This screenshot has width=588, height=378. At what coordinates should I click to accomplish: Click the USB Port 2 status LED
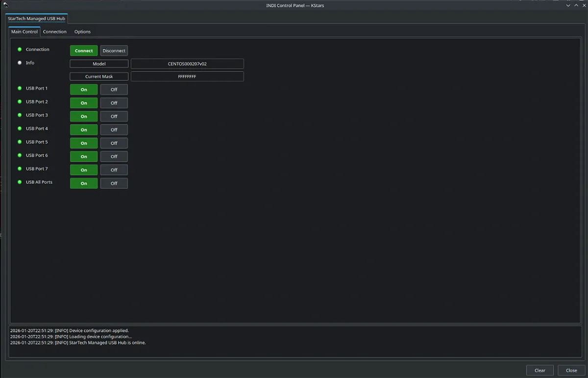[20, 101]
